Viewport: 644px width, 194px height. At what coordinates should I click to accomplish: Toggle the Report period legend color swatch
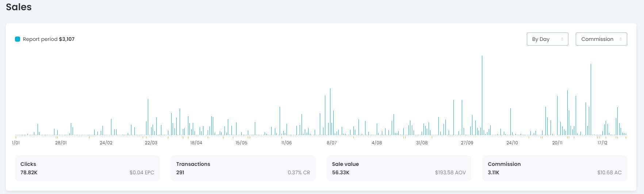(x=18, y=39)
